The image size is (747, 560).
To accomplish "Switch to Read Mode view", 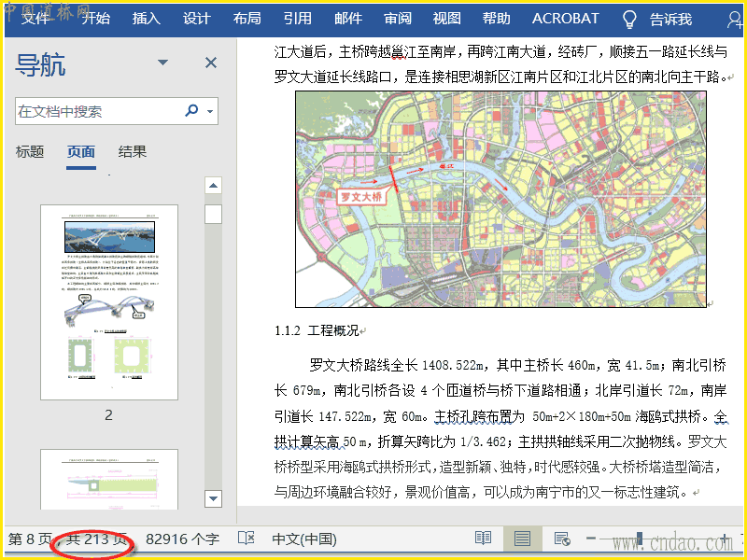I will (483, 539).
